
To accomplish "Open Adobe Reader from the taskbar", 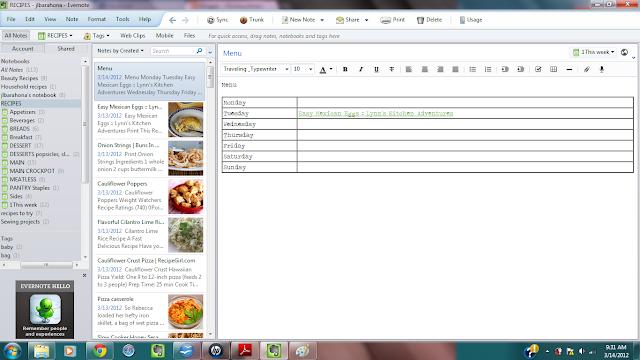I will (245, 351).
